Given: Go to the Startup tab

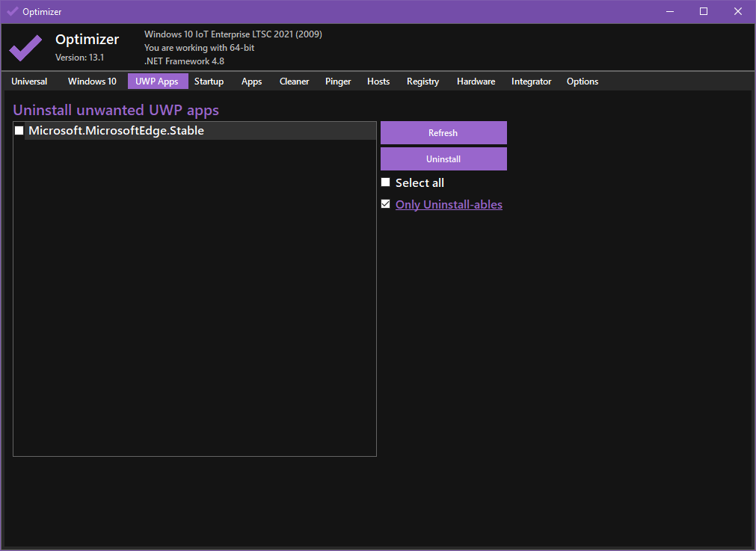Looking at the screenshot, I should 209,81.
